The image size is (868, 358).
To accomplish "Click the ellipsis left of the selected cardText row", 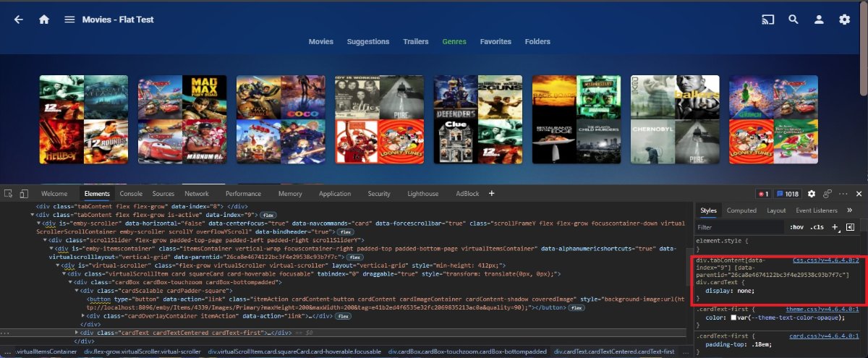I will [x=7, y=333].
